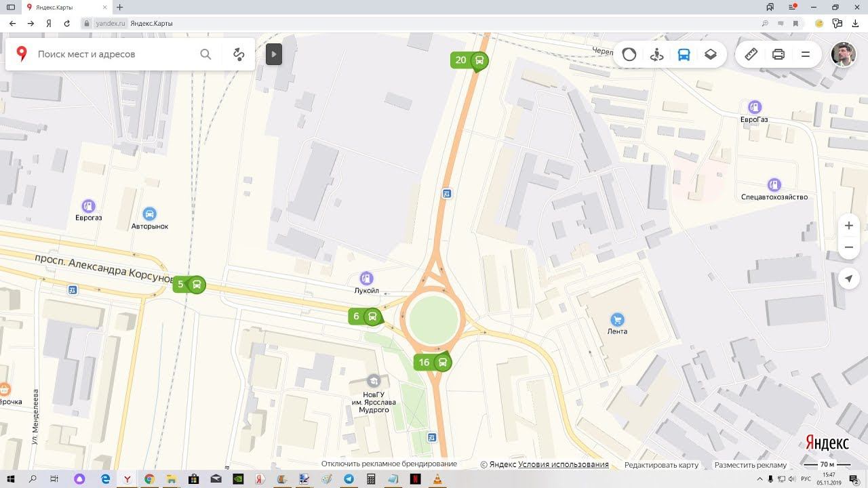868x488 pixels.
Task: Toggle the public transport bus layer
Action: click(x=684, y=54)
